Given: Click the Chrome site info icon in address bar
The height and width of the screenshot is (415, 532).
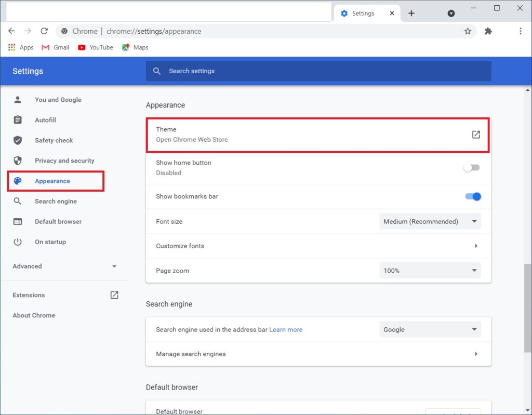Looking at the screenshot, I should coord(64,31).
